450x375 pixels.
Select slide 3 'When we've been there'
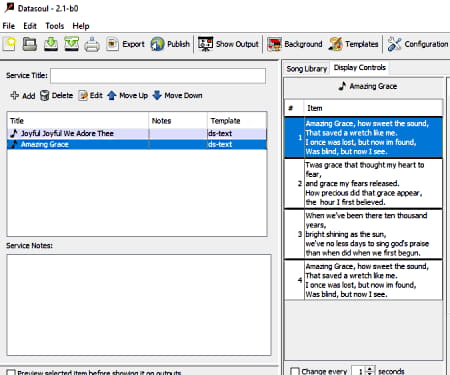[x=363, y=234]
